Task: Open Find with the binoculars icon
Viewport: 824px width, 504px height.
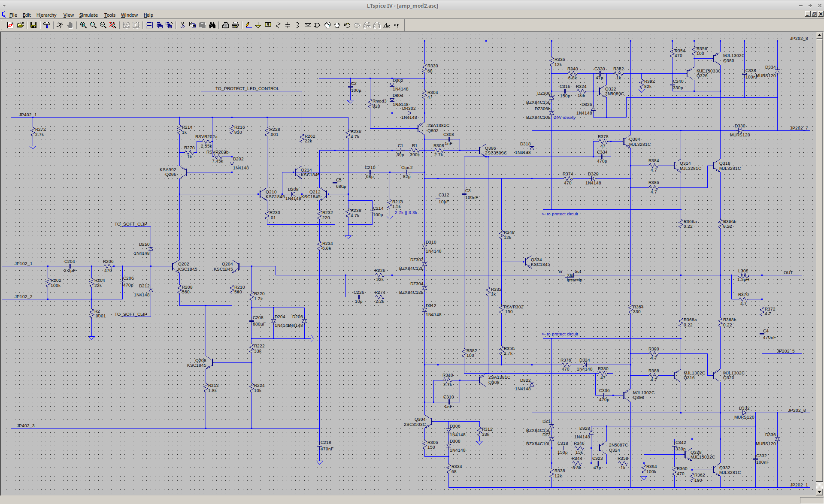Action: 212,25
